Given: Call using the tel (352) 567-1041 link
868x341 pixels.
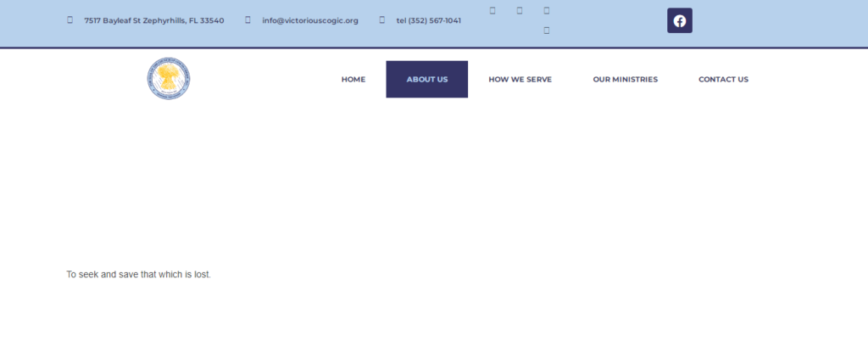Looking at the screenshot, I should click(x=428, y=20).
